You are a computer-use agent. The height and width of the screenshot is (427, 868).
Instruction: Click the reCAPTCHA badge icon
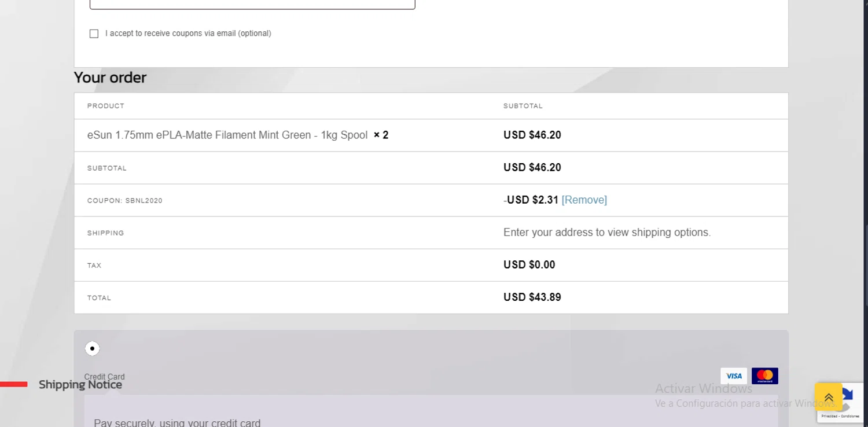coord(848,402)
